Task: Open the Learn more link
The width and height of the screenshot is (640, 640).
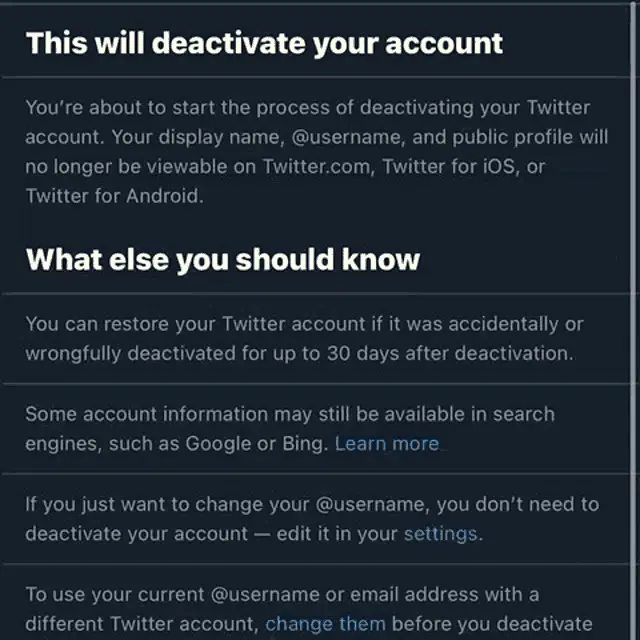Action: click(x=387, y=444)
